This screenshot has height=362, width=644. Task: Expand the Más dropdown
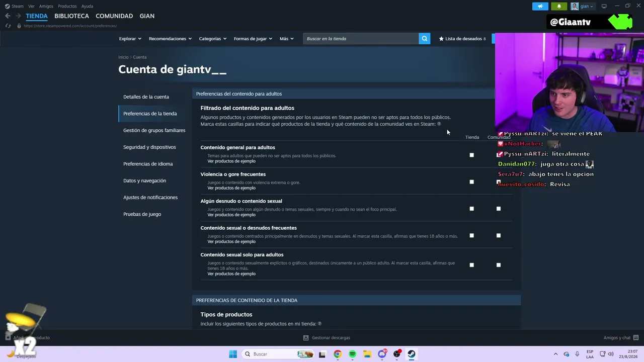287,39
